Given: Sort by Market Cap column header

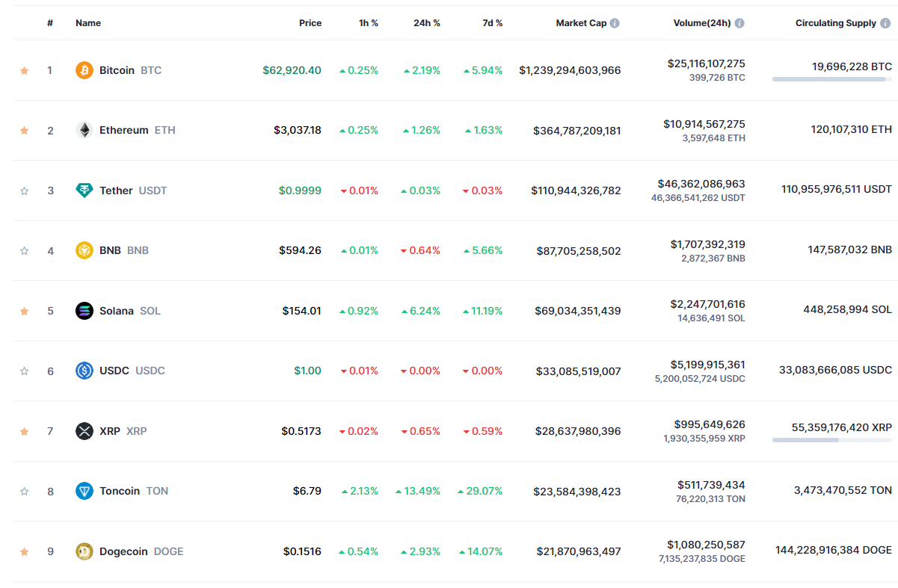Looking at the screenshot, I should click(581, 23).
